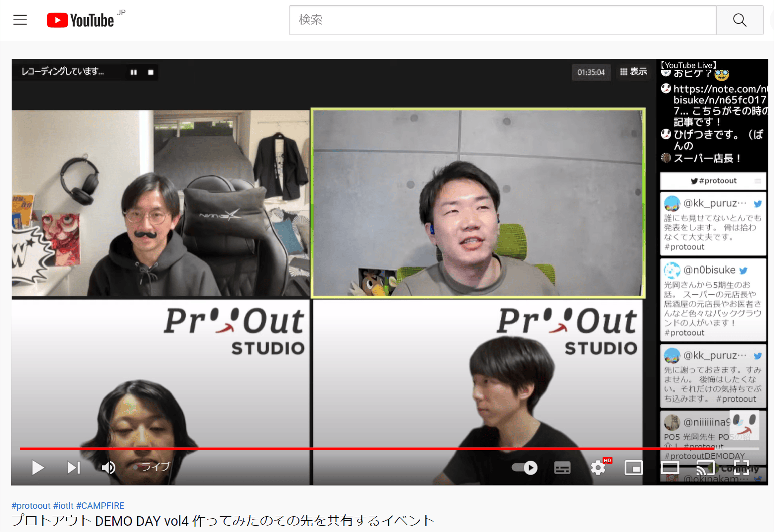This screenshot has height=532, width=774.
Task: Cast video to a TV
Action: (x=705, y=468)
